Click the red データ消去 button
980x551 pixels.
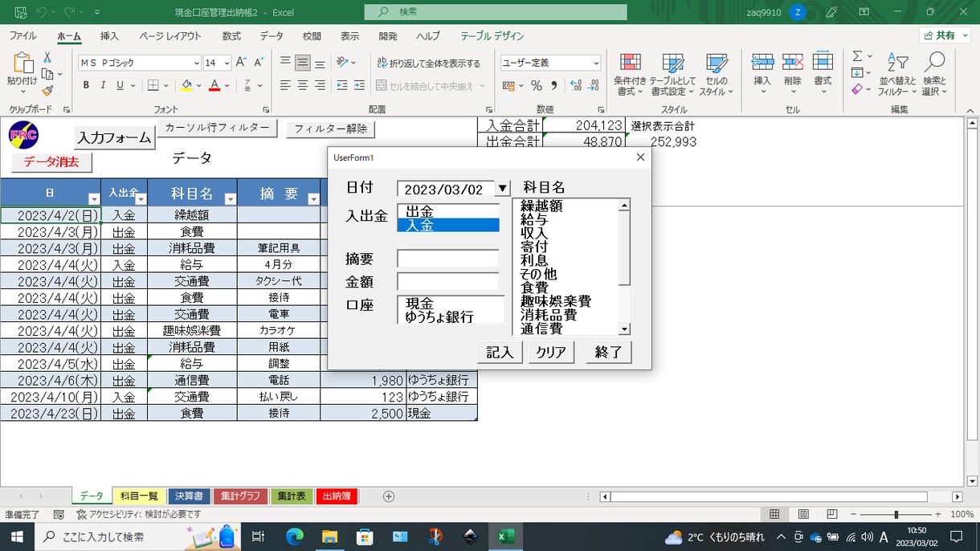pyautogui.click(x=51, y=161)
